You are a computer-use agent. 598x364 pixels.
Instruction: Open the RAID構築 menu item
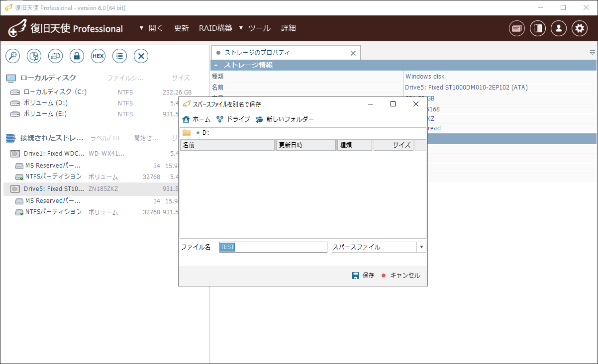(215, 28)
